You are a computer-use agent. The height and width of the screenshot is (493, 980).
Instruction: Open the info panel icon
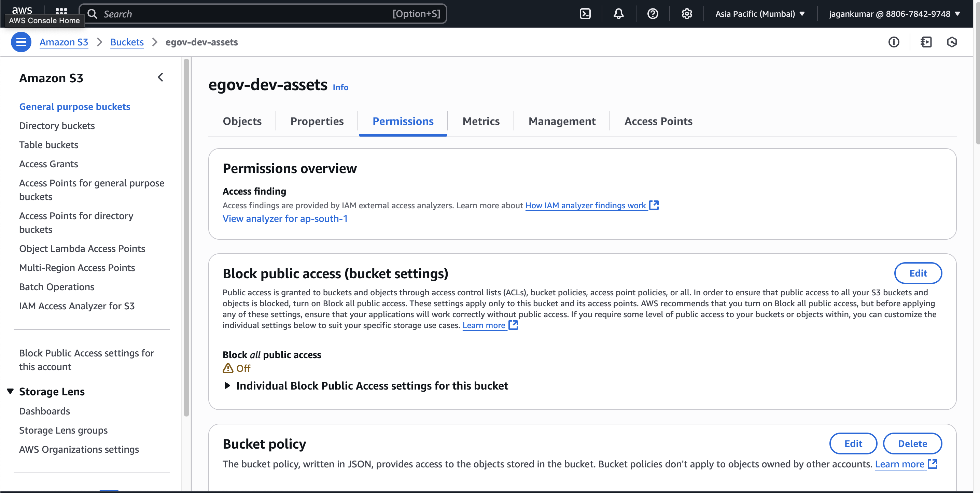[x=894, y=42]
